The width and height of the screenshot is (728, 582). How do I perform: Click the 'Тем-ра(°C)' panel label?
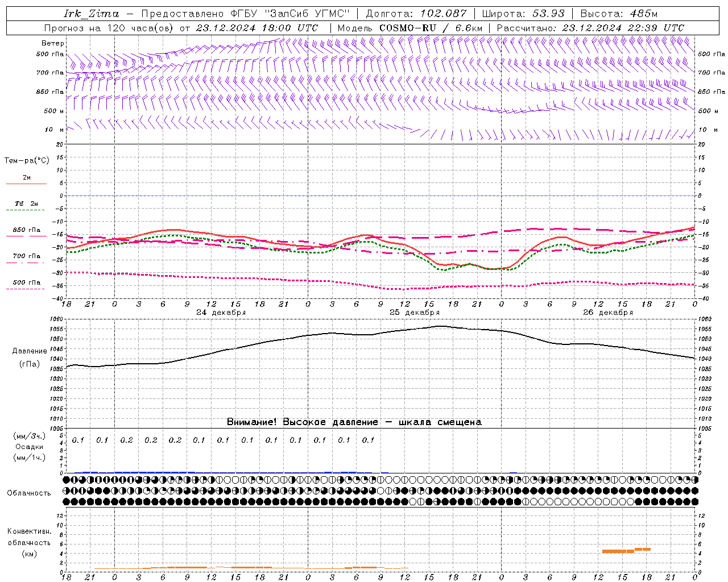(27, 161)
